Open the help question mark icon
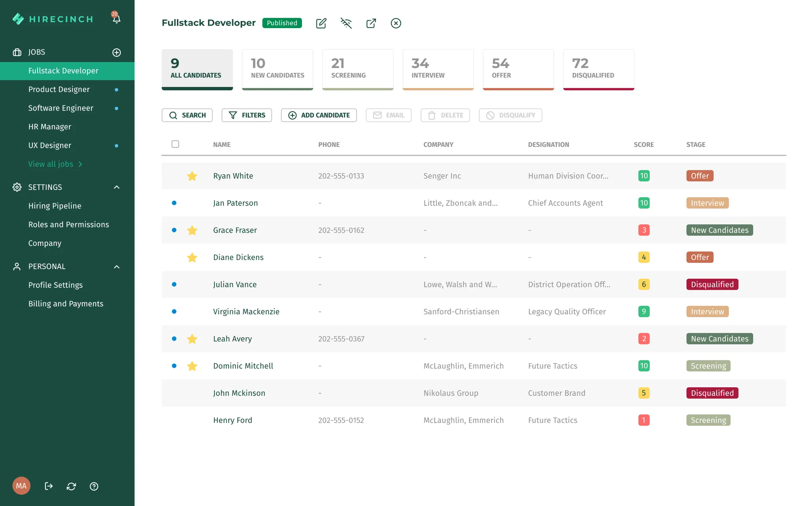812x506 pixels. point(94,486)
